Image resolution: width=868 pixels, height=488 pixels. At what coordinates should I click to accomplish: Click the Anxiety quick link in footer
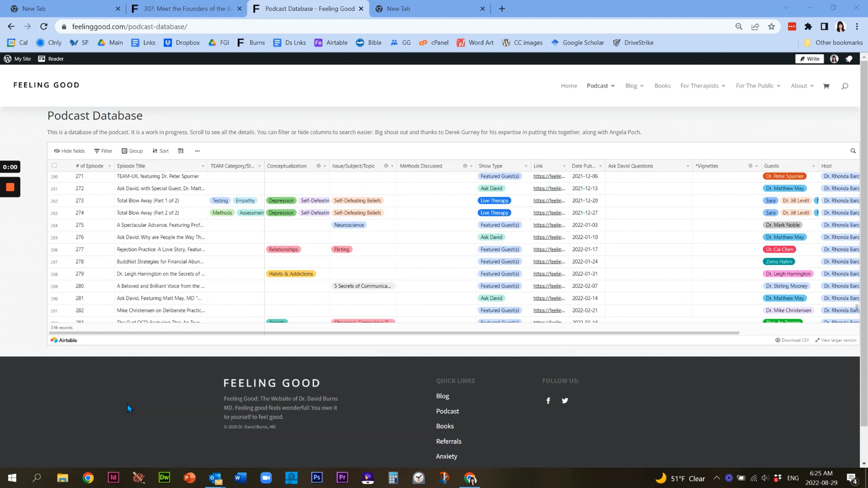point(446,457)
